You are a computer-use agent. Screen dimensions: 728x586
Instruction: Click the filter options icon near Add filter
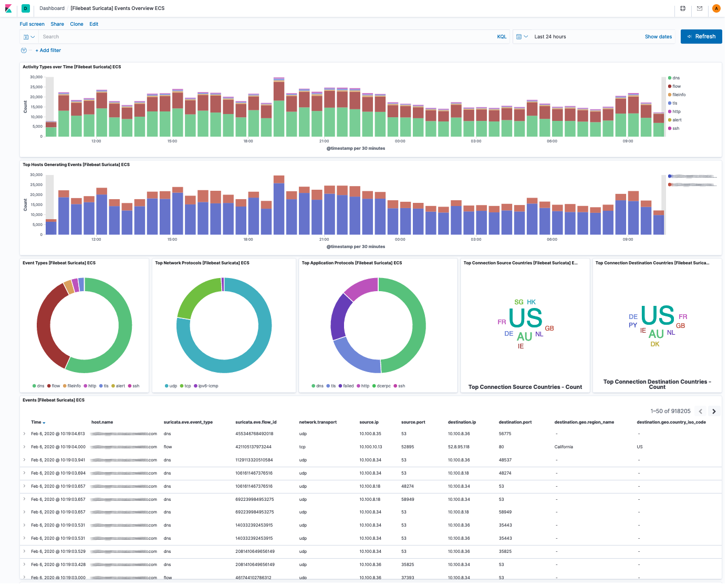(x=23, y=50)
